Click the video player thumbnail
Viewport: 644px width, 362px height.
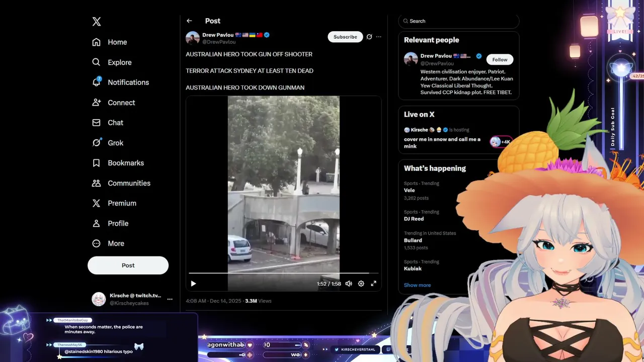click(284, 194)
